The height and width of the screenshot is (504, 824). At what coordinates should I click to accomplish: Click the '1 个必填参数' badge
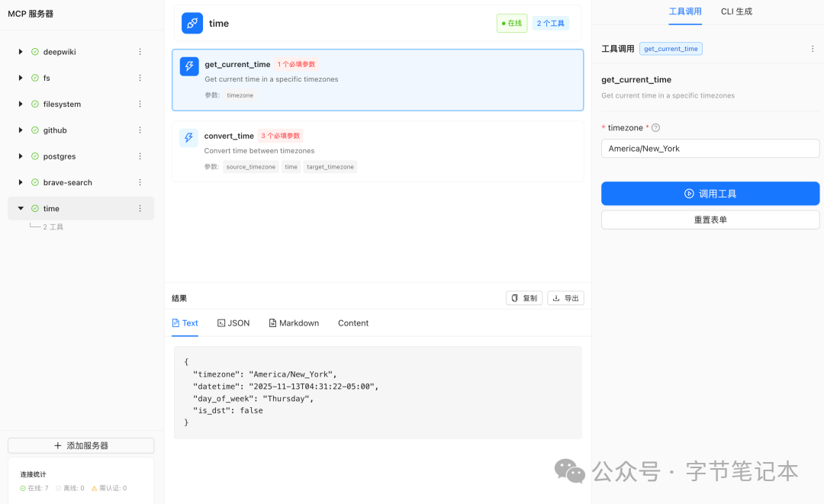(296, 64)
